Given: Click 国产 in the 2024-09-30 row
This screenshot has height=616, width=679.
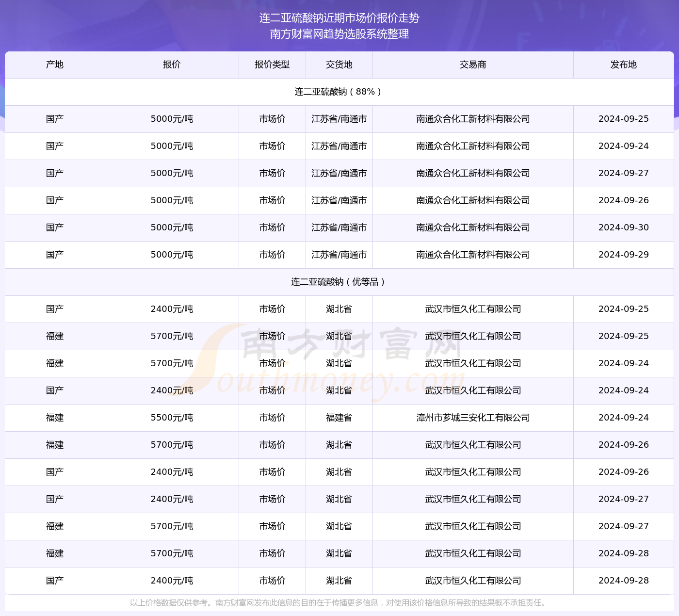Looking at the screenshot, I should [55, 227].
